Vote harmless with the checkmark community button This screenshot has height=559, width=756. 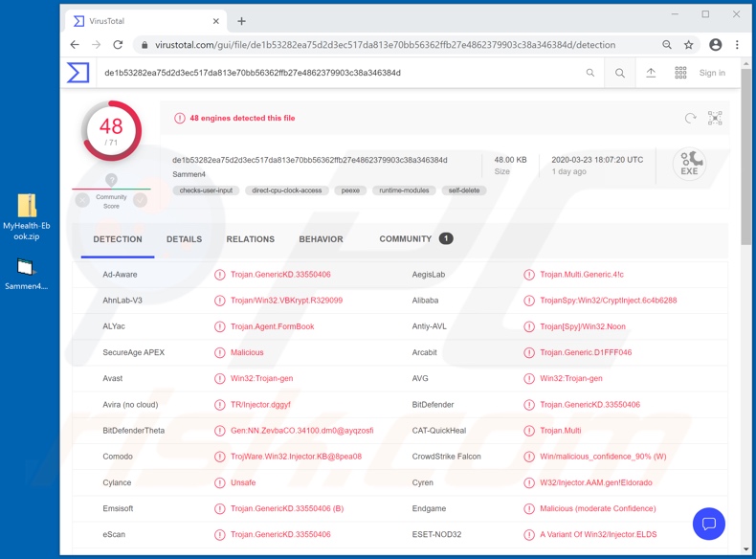[141, 200]
